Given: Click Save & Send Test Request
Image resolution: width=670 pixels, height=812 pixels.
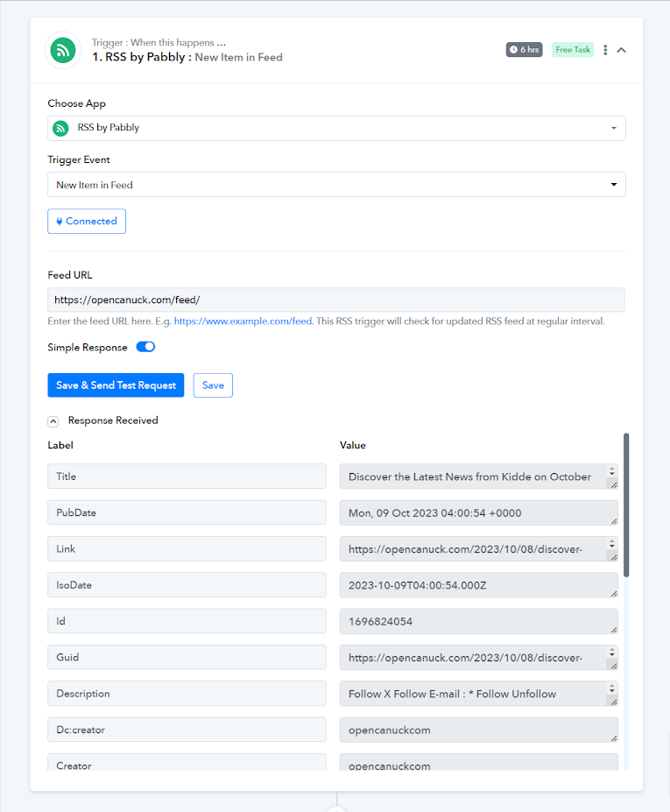Looking at the screenshot, I should pos(116,385).
